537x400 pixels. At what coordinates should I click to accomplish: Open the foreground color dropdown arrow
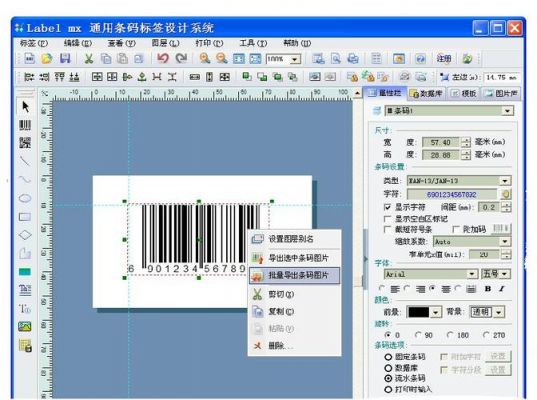436,312
